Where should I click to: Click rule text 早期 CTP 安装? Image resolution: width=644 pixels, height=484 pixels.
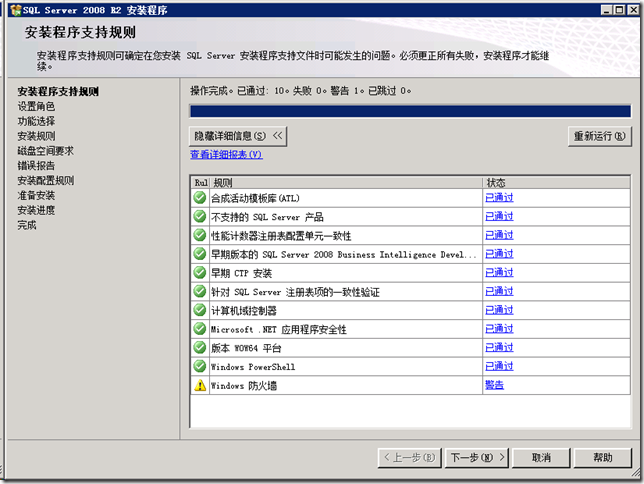tap(242, 273)
